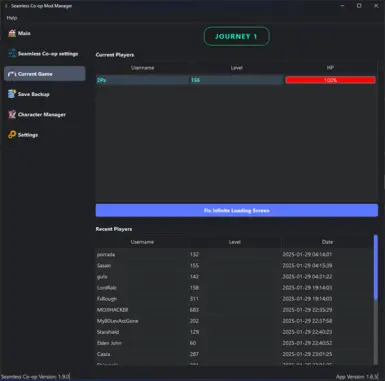Image resolution: width=385 pixels, height=381 pixels.
Task: Open the Help menu
Action: (x=12, y=18)
